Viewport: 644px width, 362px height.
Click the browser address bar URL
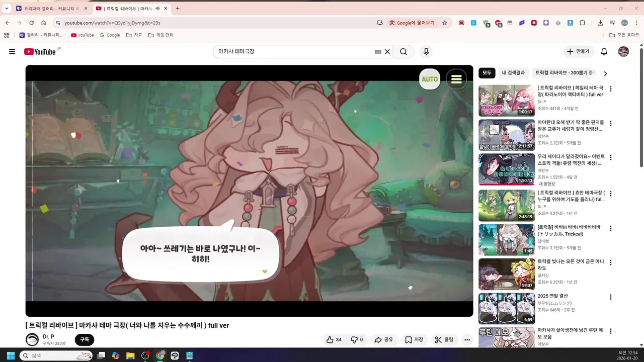pos(112,23)
